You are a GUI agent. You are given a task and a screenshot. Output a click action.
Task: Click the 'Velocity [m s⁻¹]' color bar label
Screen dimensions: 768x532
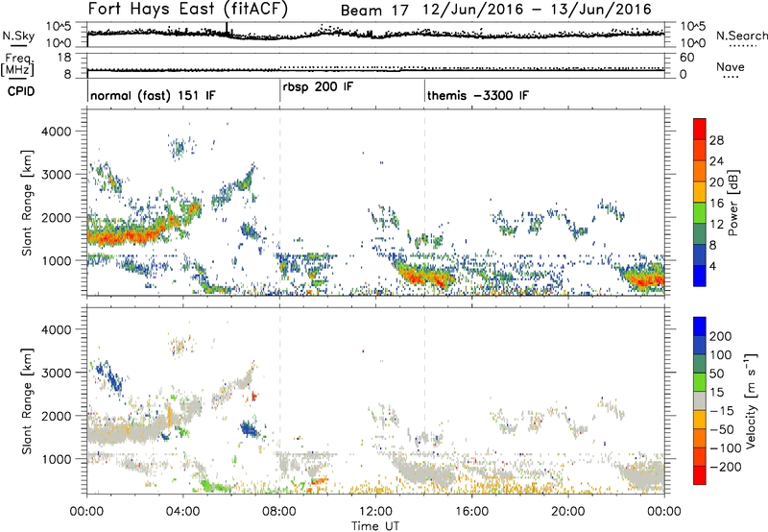point(751,400)
